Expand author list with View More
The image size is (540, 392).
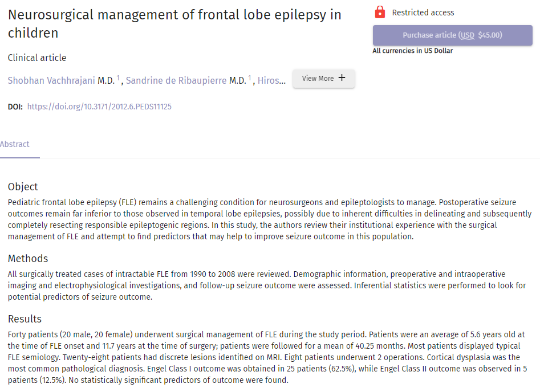324,79
